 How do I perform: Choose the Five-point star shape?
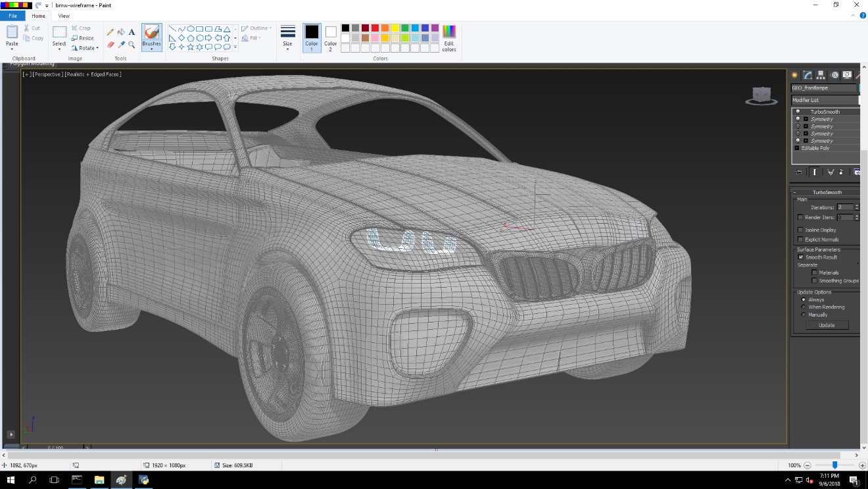tap(191, 47)
